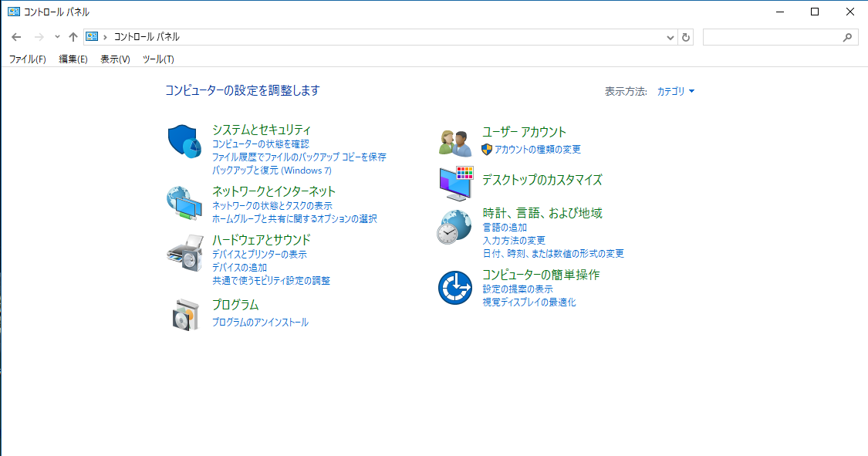The width and height of the screenshot is (868, 456).
Task: Open the 表示(V) menu
Action: 115,59
